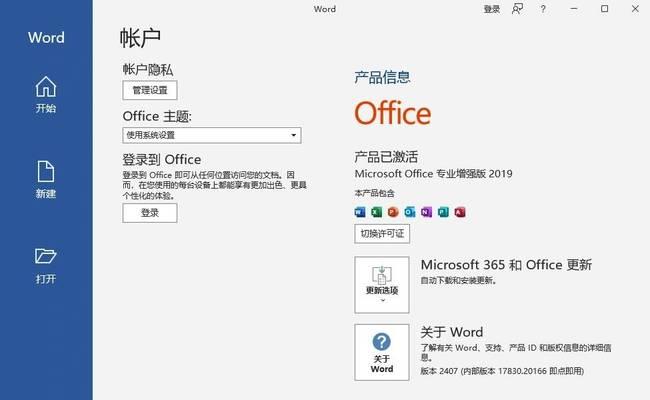Click the Microsoft Office 专业增强版 2019 text
Image resolution: width=650 pixels, height=400 pixels.
[x=434, y=174]
